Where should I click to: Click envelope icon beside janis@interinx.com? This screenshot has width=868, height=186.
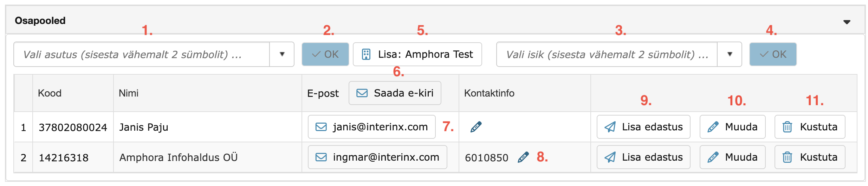[321, 127]
